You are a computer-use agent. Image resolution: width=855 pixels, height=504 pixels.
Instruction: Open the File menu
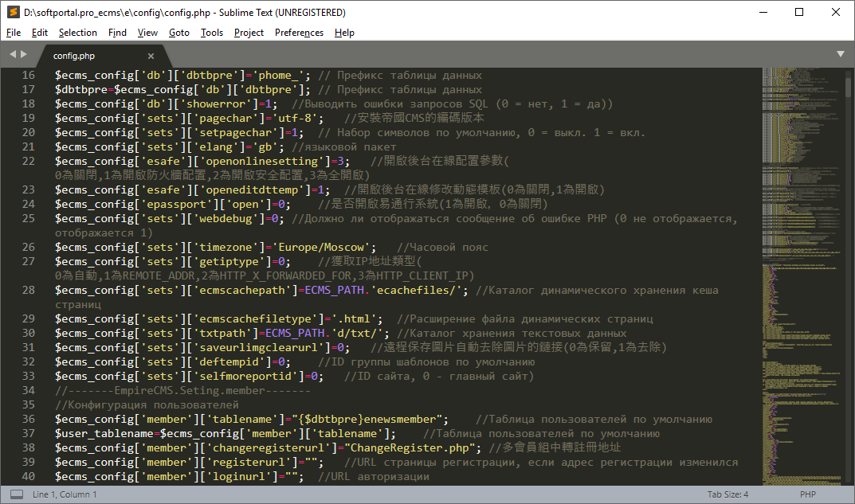[x=14, y=33]
